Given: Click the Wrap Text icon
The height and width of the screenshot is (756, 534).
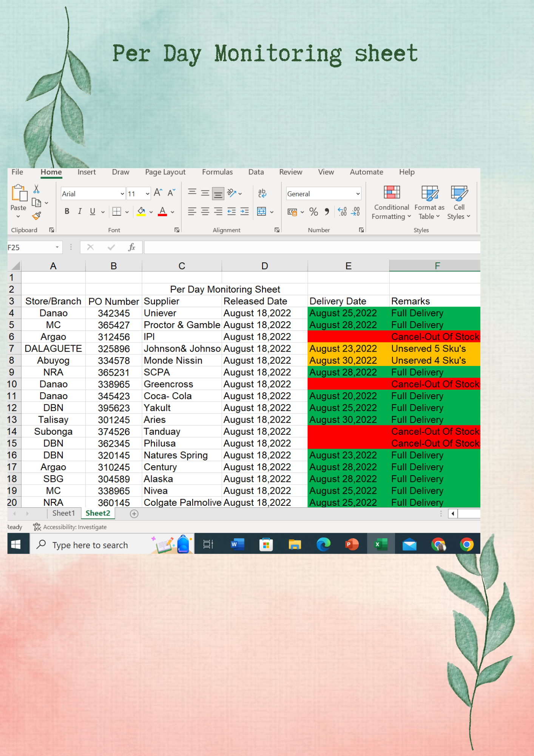Looking at the screenshot, I should click(262, 193).
